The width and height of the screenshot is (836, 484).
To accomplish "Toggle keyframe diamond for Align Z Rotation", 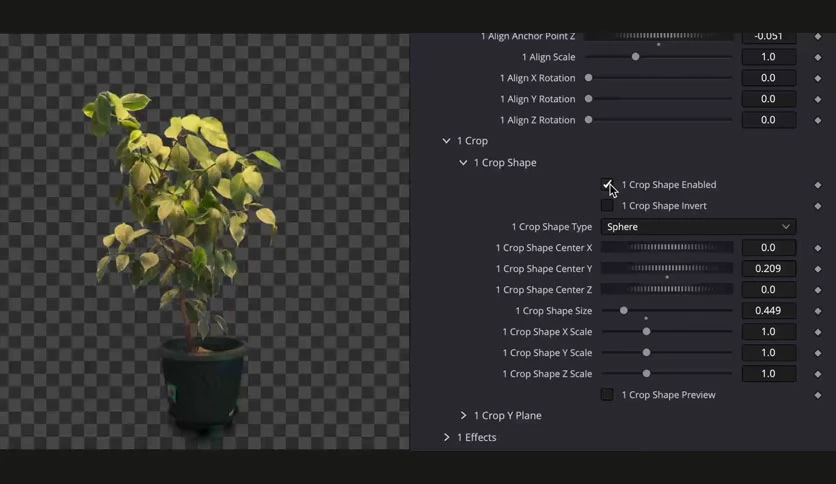I will 817,120.
